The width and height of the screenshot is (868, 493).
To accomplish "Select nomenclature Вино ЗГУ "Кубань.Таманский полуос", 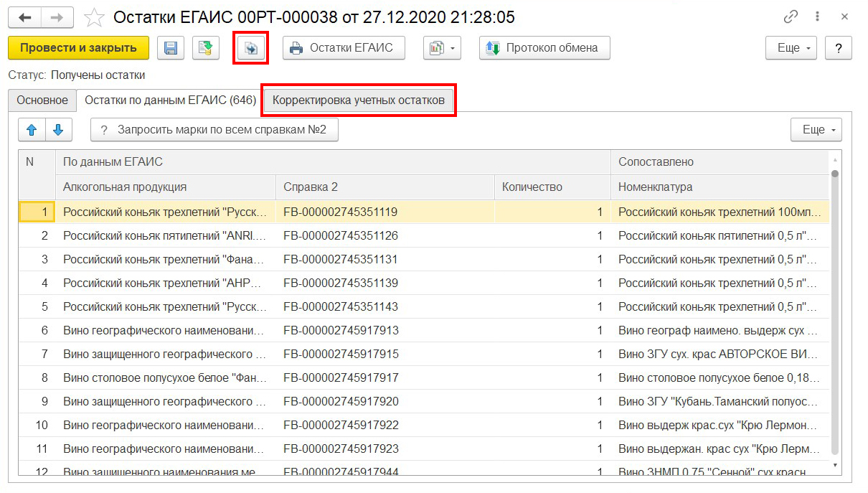I will click(x=720, y=401).
